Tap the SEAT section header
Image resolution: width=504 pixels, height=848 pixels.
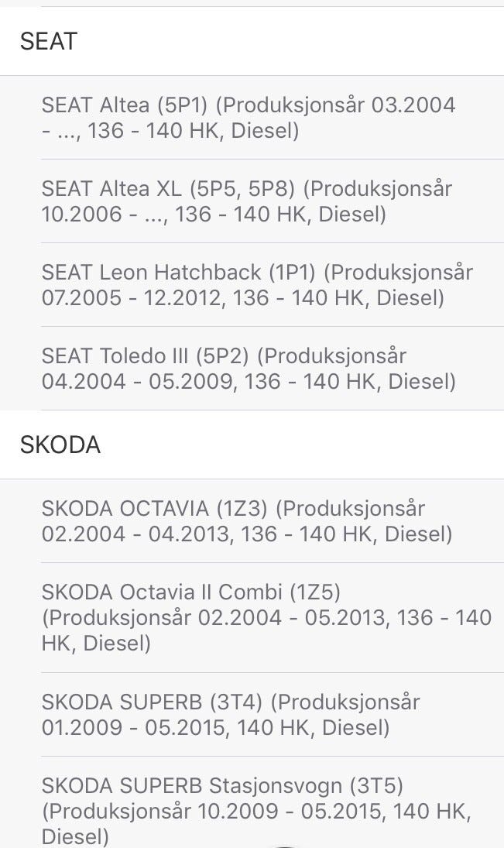point(48,42)
